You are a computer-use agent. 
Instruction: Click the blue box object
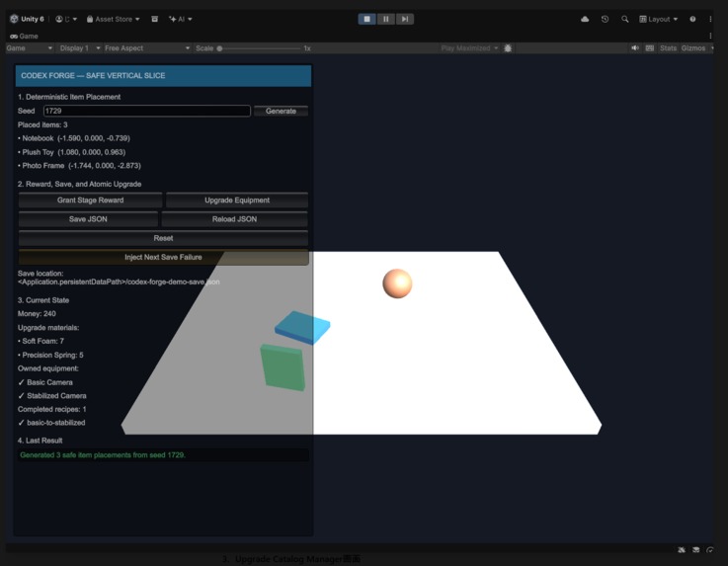pyautogui.click(x=302, y=327)
